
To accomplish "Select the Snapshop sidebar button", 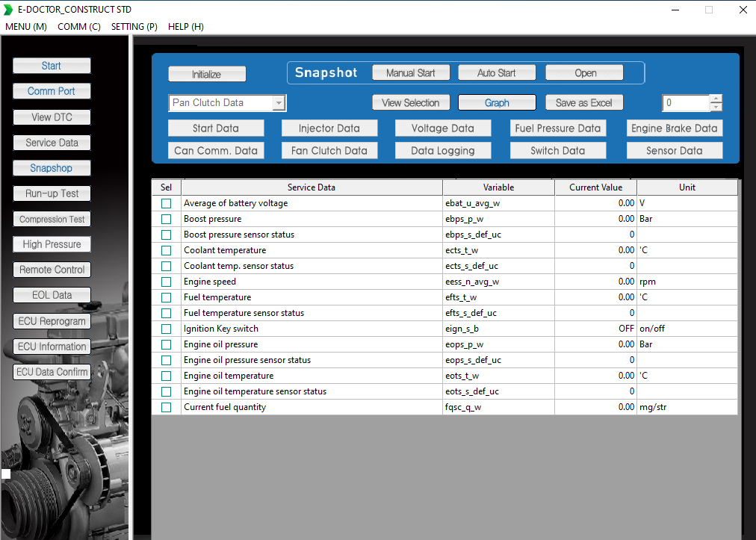I will tap(52, 168).
